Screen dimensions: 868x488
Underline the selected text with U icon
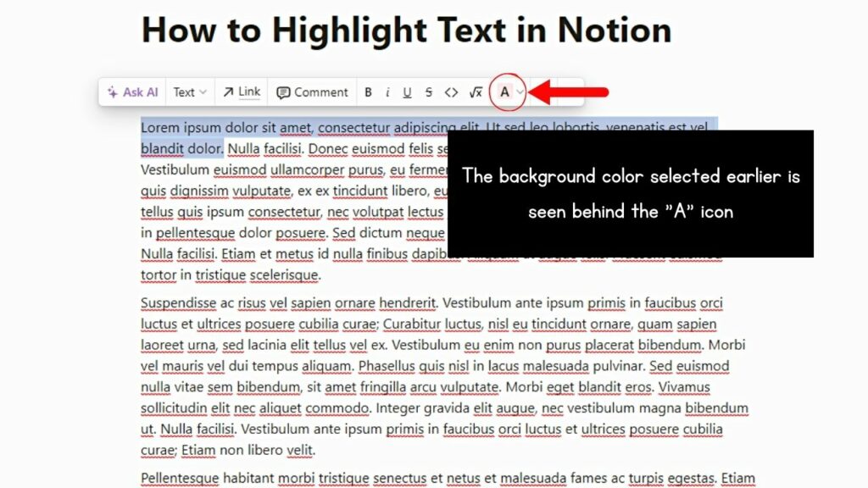click(407, 92)
